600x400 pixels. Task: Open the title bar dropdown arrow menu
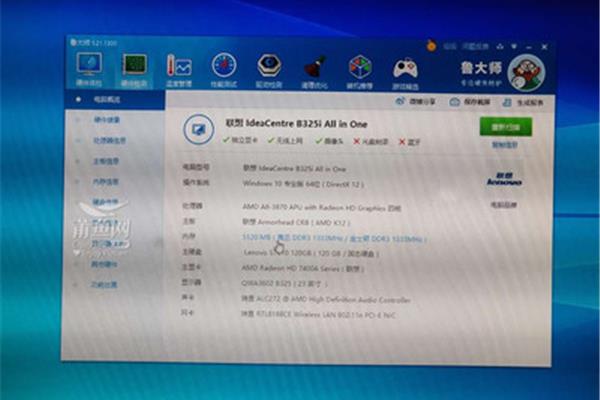coord(514,47)
